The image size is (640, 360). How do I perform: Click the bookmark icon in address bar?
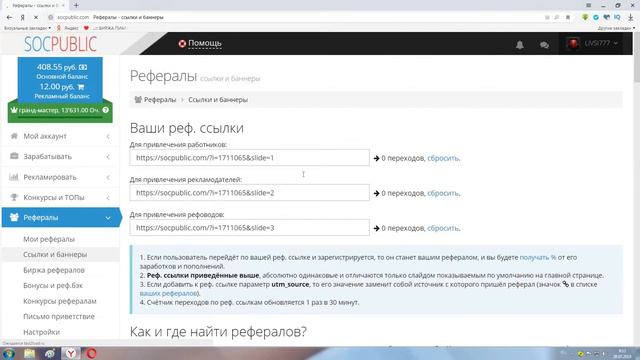pos(568,18)
